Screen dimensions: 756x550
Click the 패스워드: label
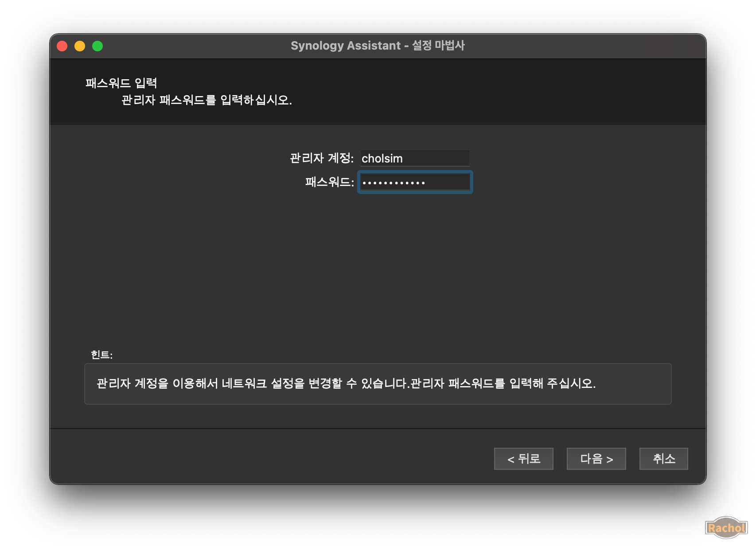(330, 182)
